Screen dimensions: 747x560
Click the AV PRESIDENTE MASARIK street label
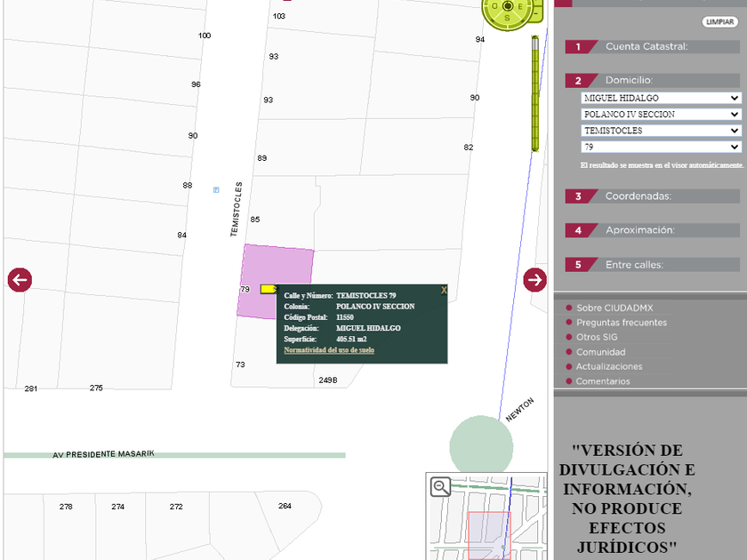click(x=103, y=454)
